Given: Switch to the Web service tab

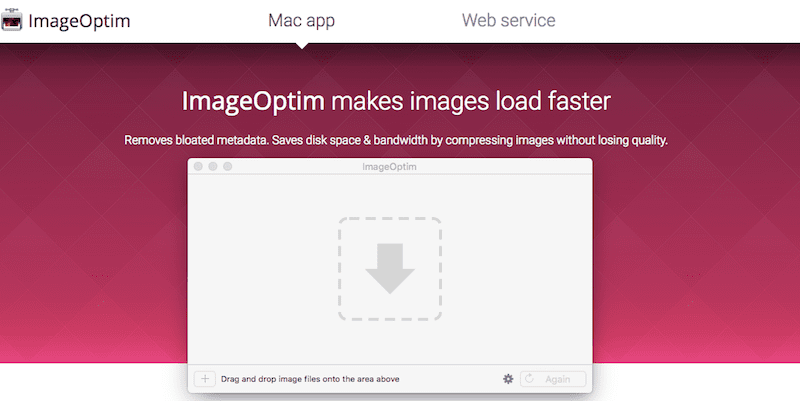Looking at the screenshot, I should tap(508, 20).
